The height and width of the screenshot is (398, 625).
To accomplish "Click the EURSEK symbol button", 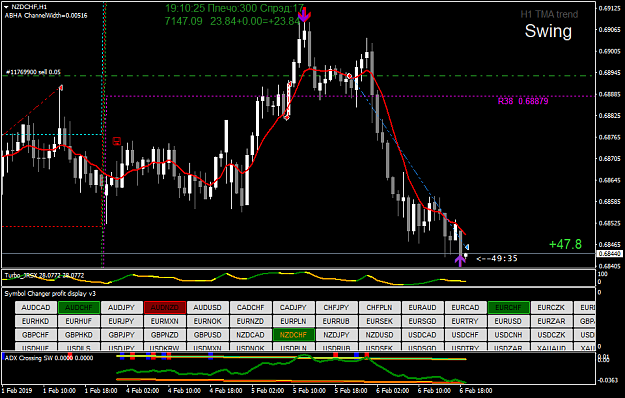I will 379,321.
